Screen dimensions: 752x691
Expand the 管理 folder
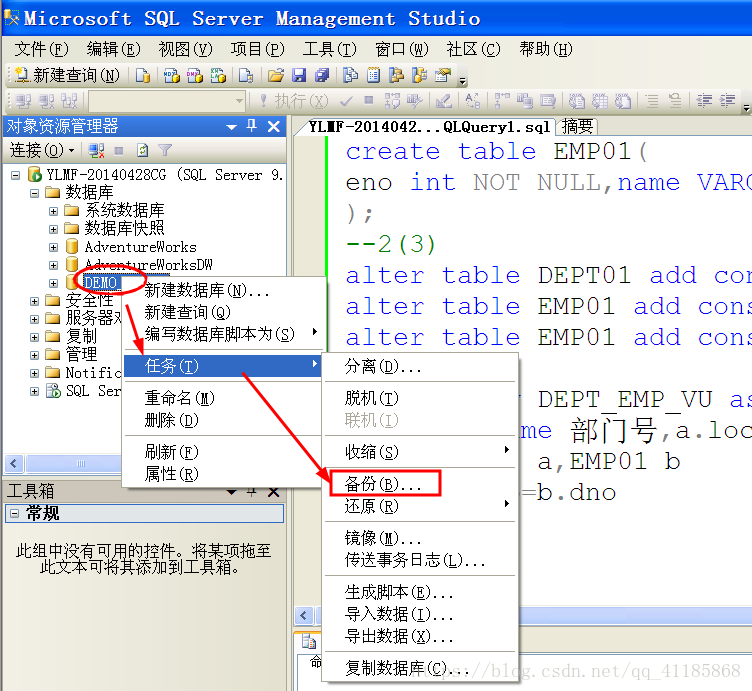point(34,355)
